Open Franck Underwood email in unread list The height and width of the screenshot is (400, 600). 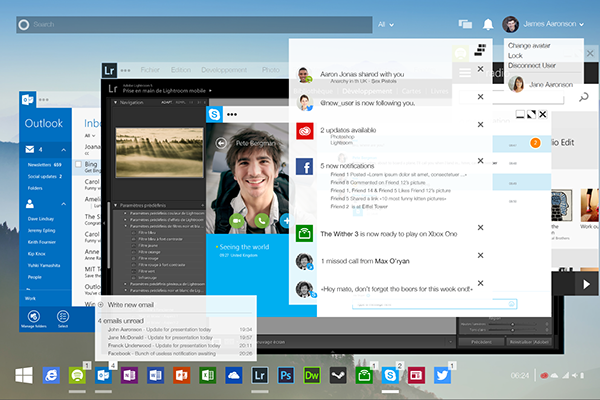coord(179,345)
